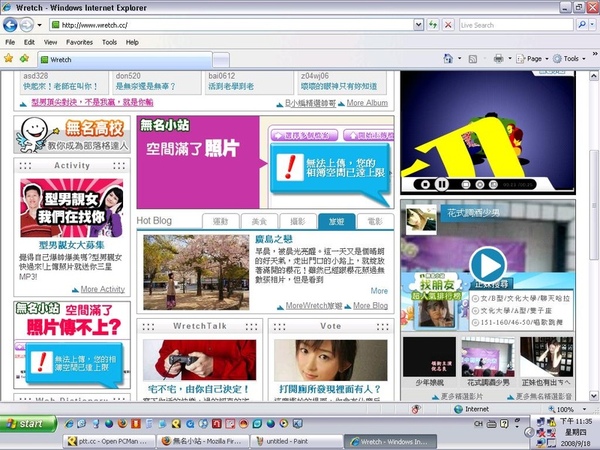Screen dimensions: 600x450
Task: Print the page with the printer icon
Action: click(498, 59)
